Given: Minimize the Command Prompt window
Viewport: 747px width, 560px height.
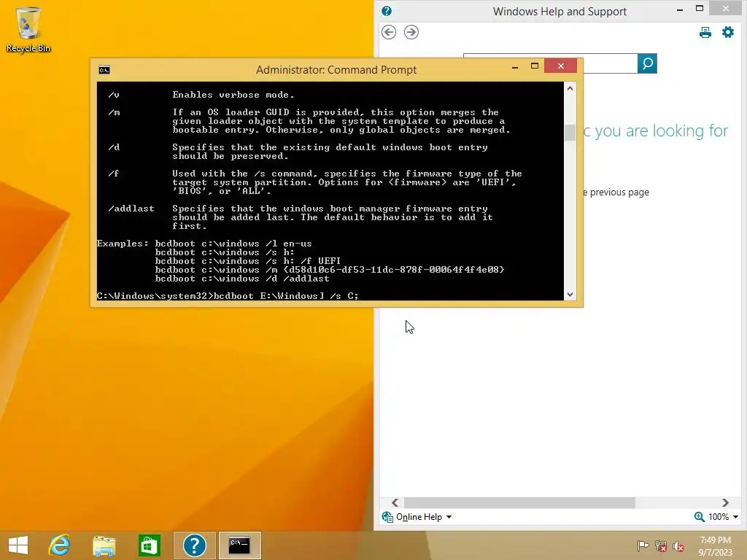Looking at the screenshot, I should [x=515, y=66].
